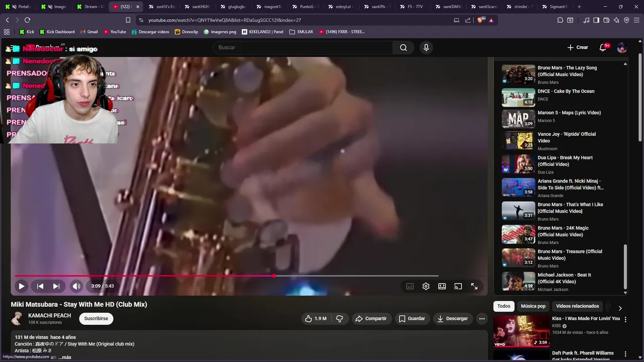This screenshot has height=362, width=644.
Task: Toggle the browser sidebar panel
Action: 596,20
